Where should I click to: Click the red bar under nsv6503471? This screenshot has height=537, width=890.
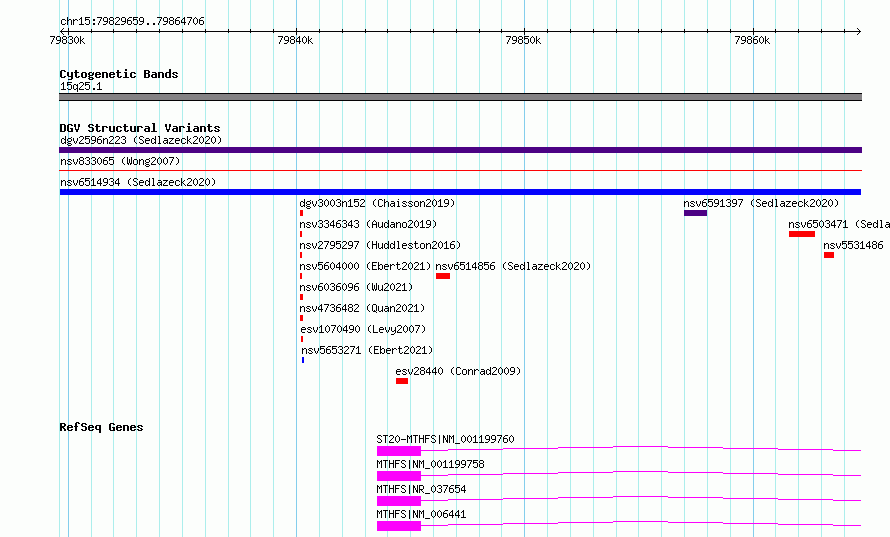coord(801,234)
